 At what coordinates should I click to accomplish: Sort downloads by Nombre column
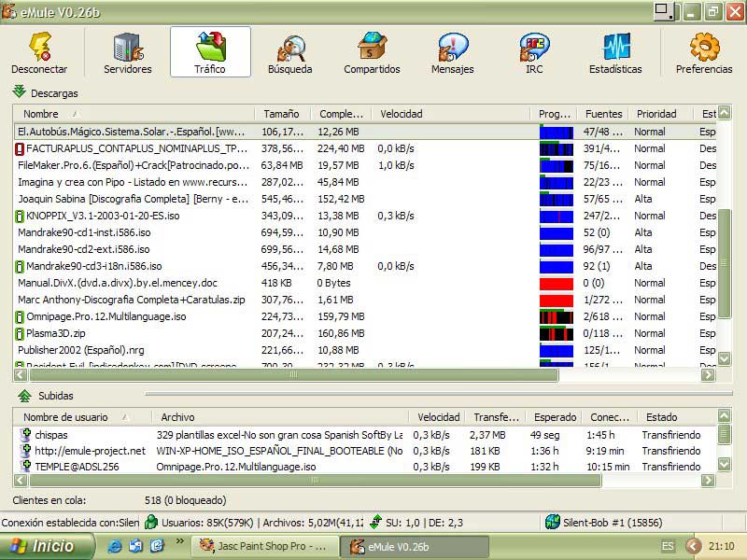tap(134, 114)
